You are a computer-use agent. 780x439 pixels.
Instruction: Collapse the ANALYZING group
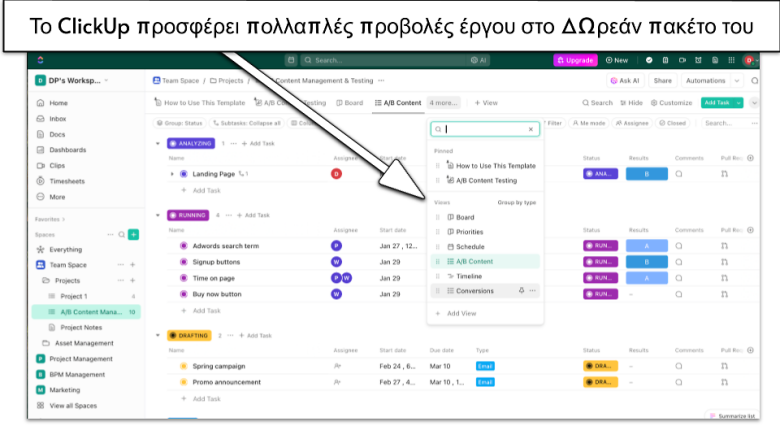(158, 144)
